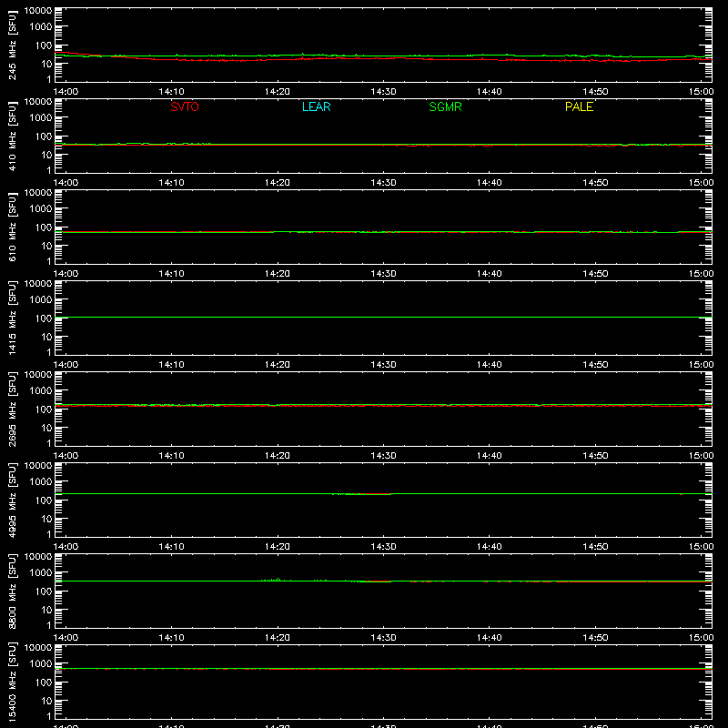The height and width of the screenshot is (728, 728).
Task: Click the 14:00 label below the 1415 MHz plot
Action: click(66, 365)
